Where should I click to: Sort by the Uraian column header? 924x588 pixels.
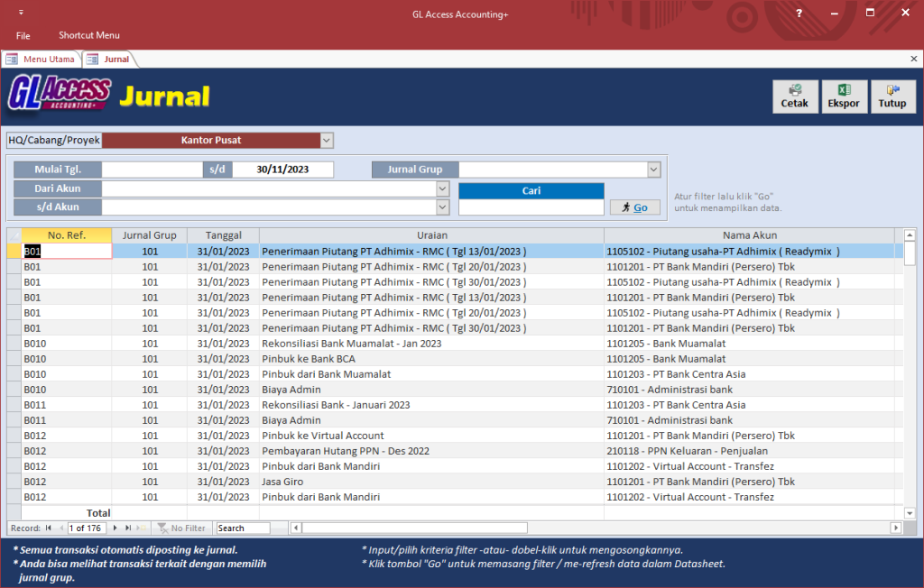[x=431, y=235]
